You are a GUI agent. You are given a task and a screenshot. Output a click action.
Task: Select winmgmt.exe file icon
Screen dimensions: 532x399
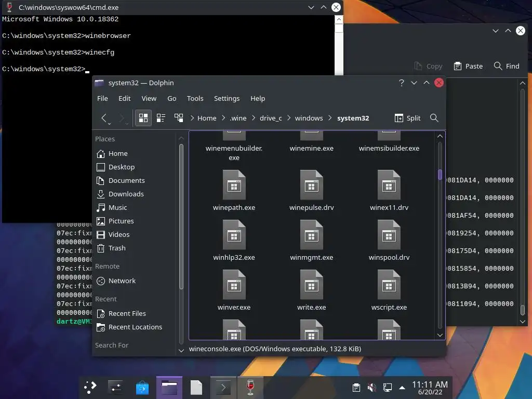[312, 235]
